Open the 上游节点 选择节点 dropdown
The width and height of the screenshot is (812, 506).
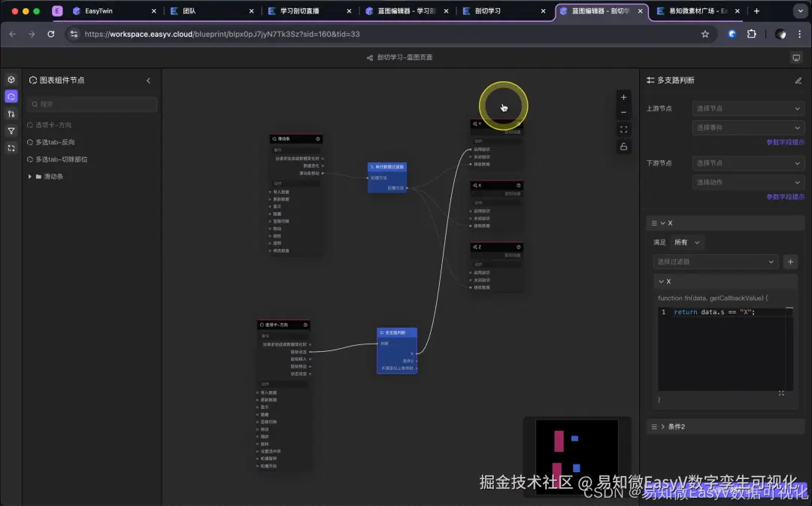coord(748,109)
